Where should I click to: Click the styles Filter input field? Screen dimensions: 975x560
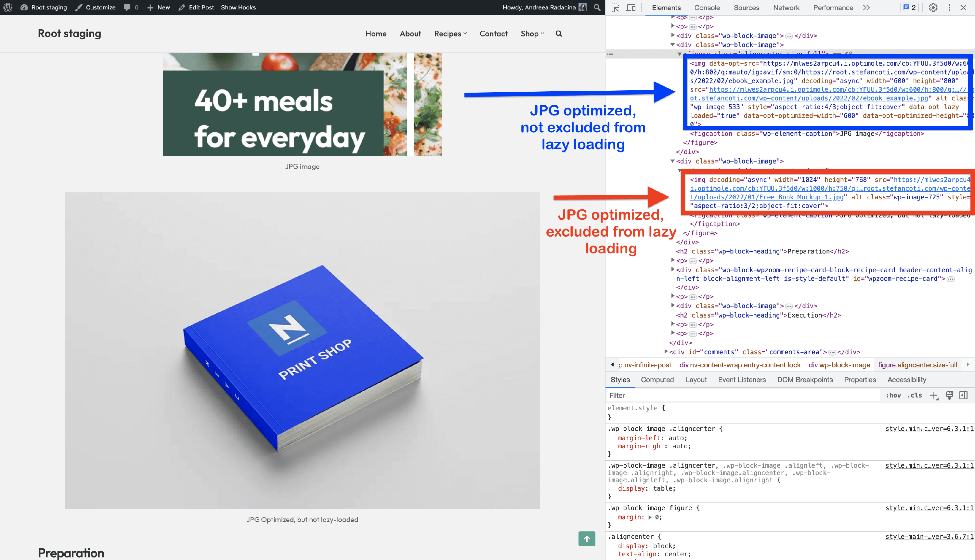coord(742,396)
